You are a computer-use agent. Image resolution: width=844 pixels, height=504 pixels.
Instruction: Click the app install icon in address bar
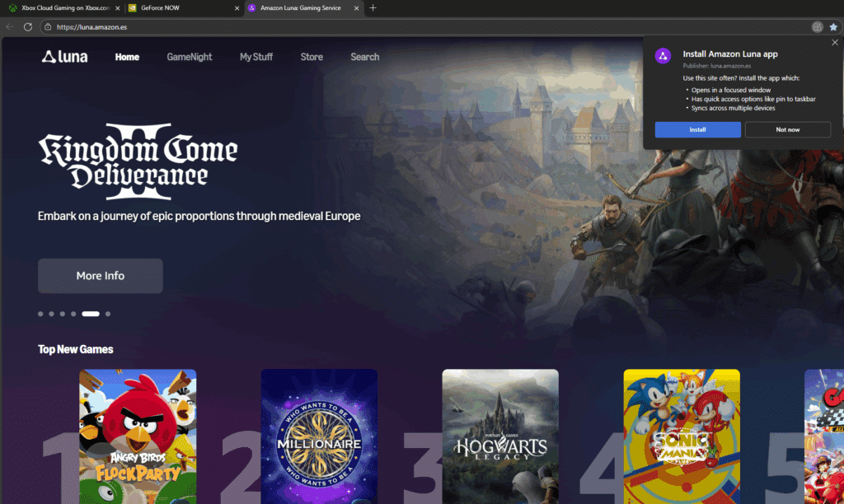click(x=817, y=27)
